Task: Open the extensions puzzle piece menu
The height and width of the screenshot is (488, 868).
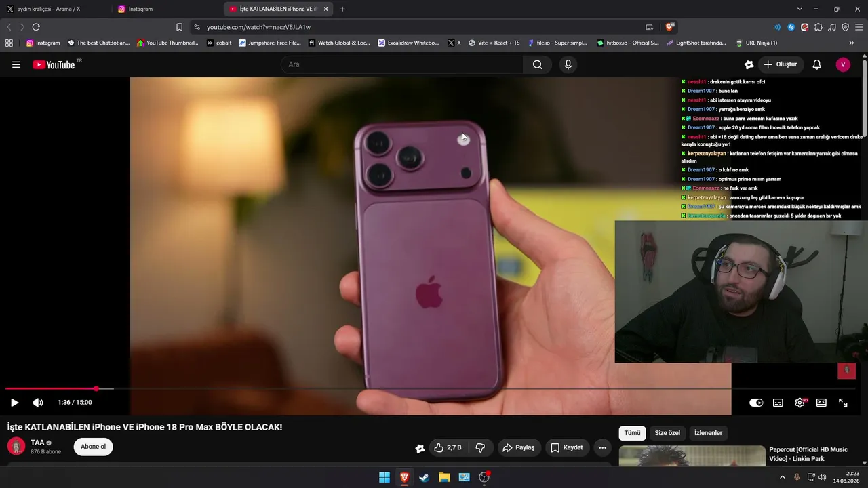Action: pyautogui.click(x=818, y=27)
